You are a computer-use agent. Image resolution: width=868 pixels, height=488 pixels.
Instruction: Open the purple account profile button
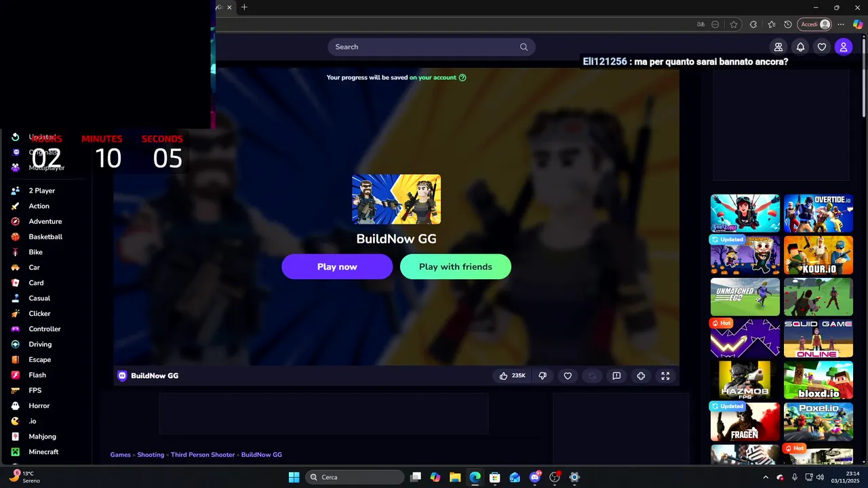(x=844, y=47)
